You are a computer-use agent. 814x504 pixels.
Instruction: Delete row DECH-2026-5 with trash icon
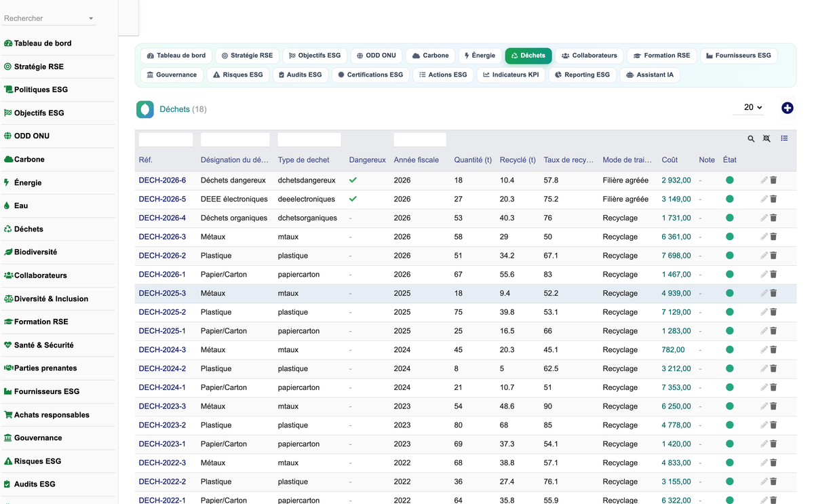[773, 199]
